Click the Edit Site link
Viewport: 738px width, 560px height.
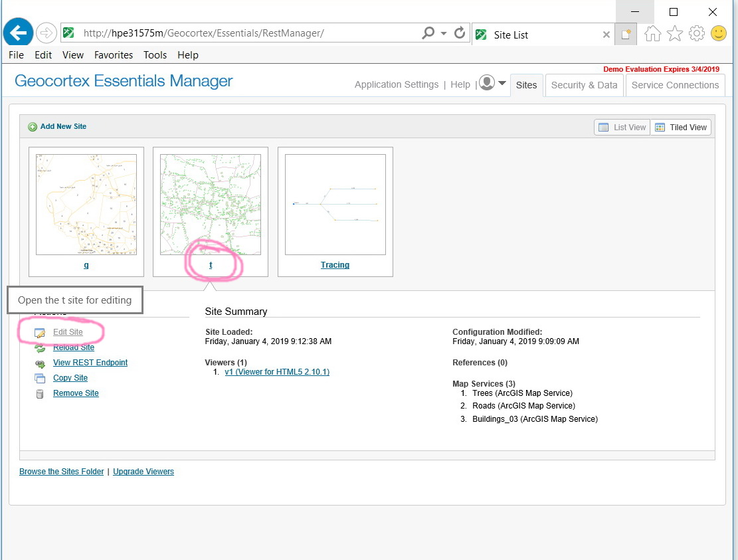click(68, 331)
